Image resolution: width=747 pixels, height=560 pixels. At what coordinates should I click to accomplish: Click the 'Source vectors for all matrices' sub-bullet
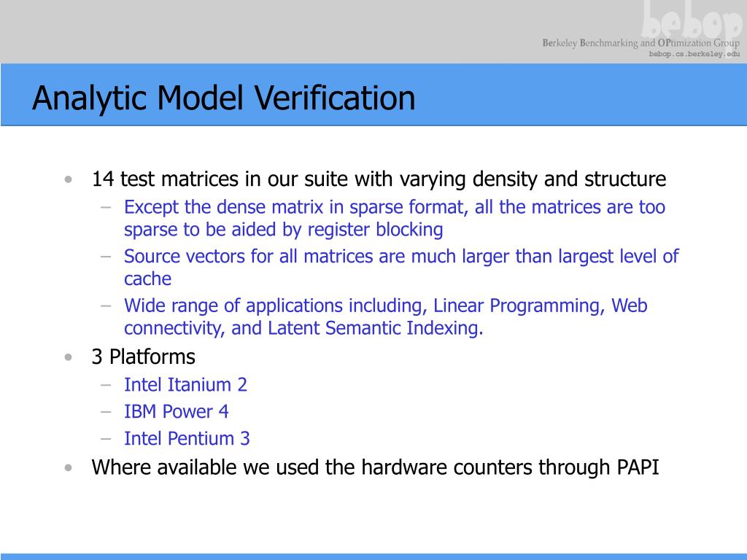401,267
